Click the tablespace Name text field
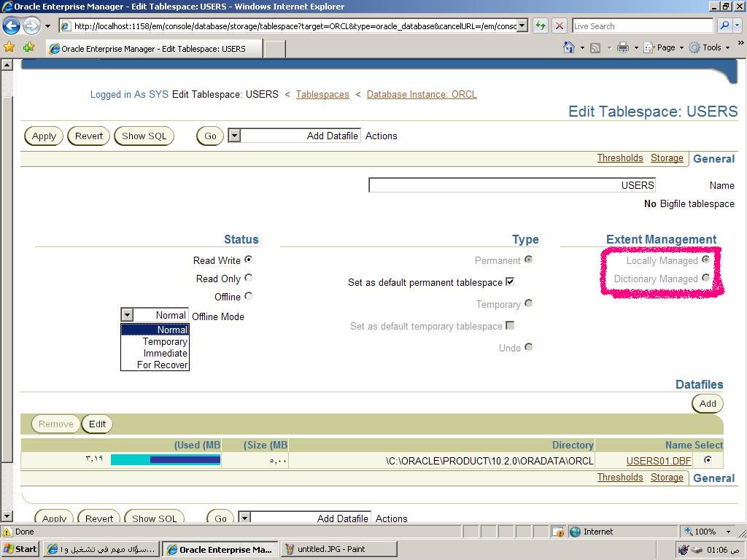Image resolution: width=747 pixels, height=560 pixels. click(511, 185)
